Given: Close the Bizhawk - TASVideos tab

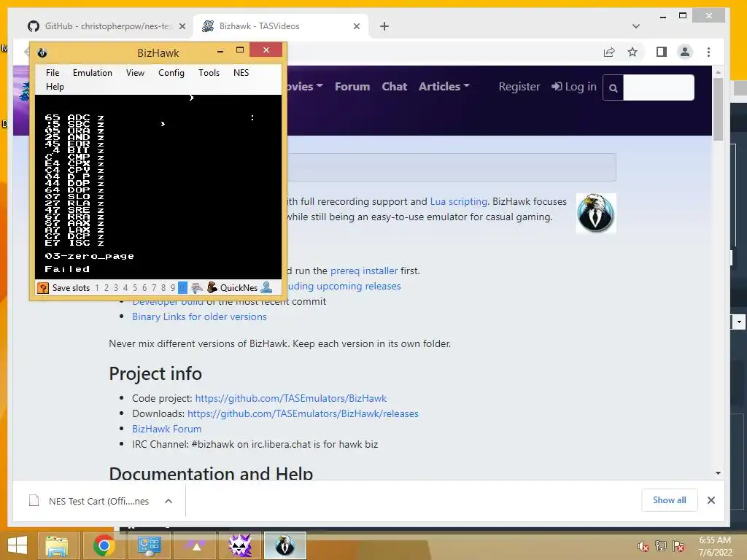Looking at the screenshot, I should [x=356, y=27].
